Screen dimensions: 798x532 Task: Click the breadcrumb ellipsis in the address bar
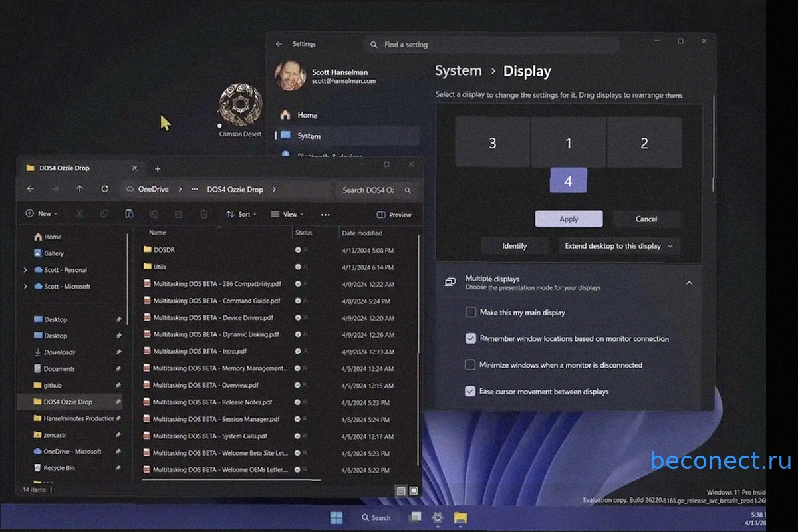point(194,190)
